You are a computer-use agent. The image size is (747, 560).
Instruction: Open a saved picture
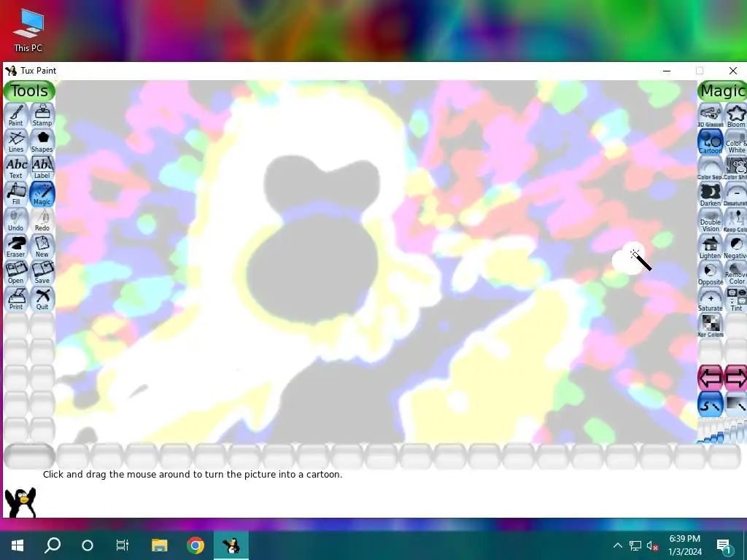[x=16, y=273]
